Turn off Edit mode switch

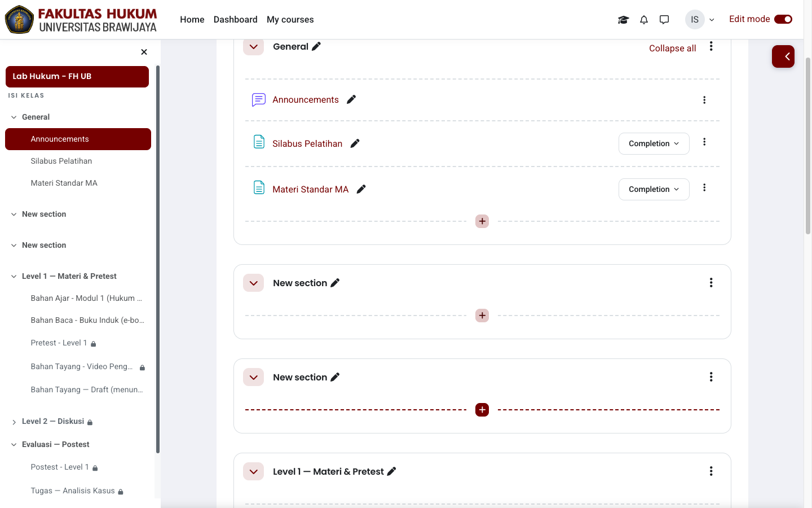[x=783, y=19]
